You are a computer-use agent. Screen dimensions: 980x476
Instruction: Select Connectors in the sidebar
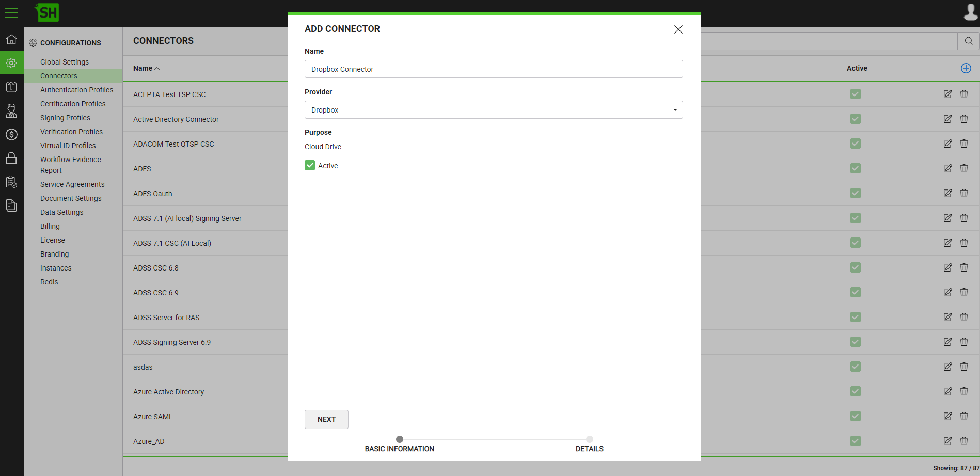(x=59, y=76)
